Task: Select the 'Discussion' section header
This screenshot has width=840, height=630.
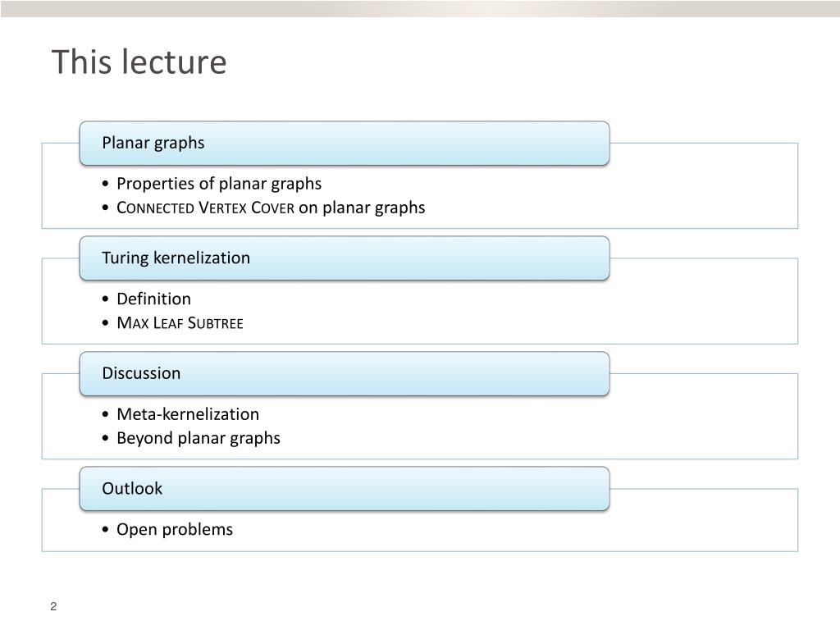Action: [x=345, y=373]
